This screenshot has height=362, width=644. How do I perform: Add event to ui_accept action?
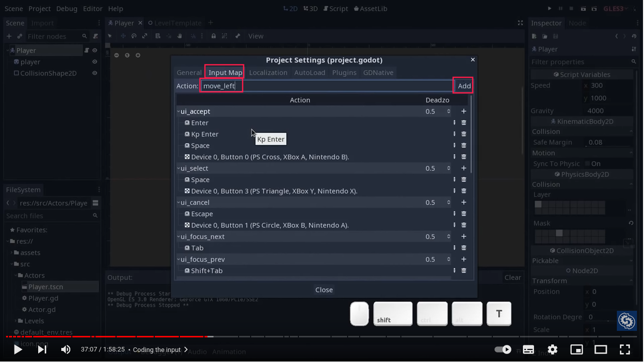click(x=464, y=111)
